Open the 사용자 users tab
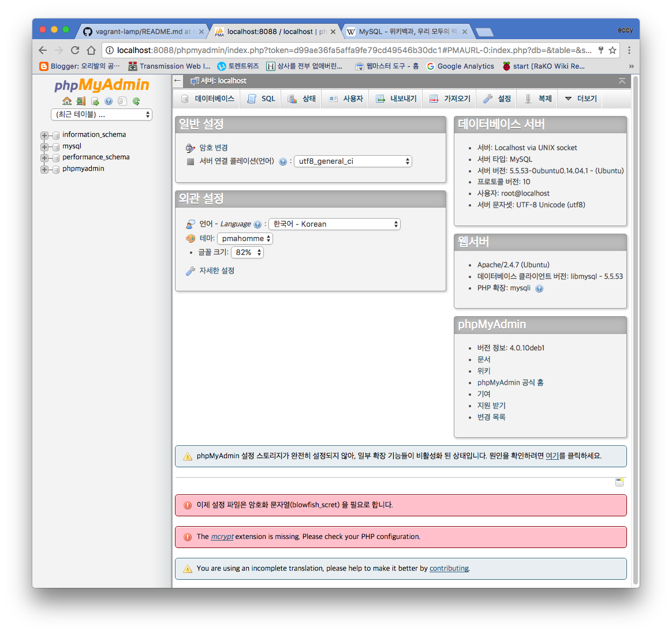This screenshot has width=672, height=634. (x=345, y=99)
